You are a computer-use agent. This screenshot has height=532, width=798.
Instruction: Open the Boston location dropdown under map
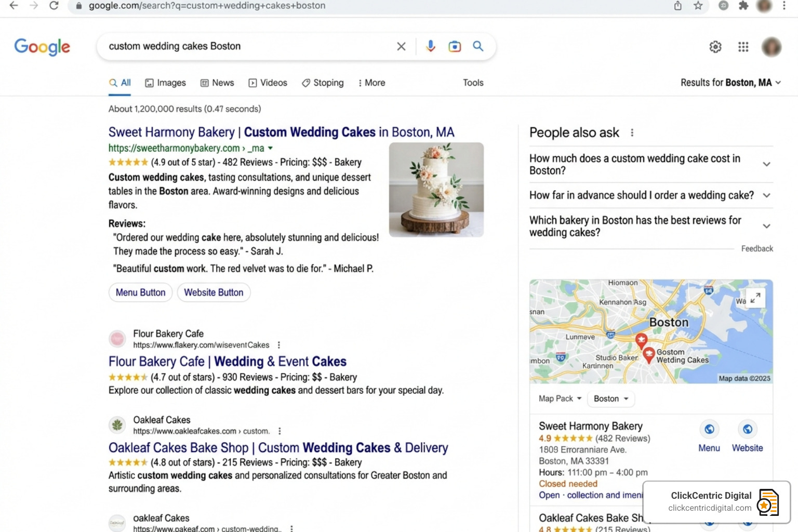[611, 398]
